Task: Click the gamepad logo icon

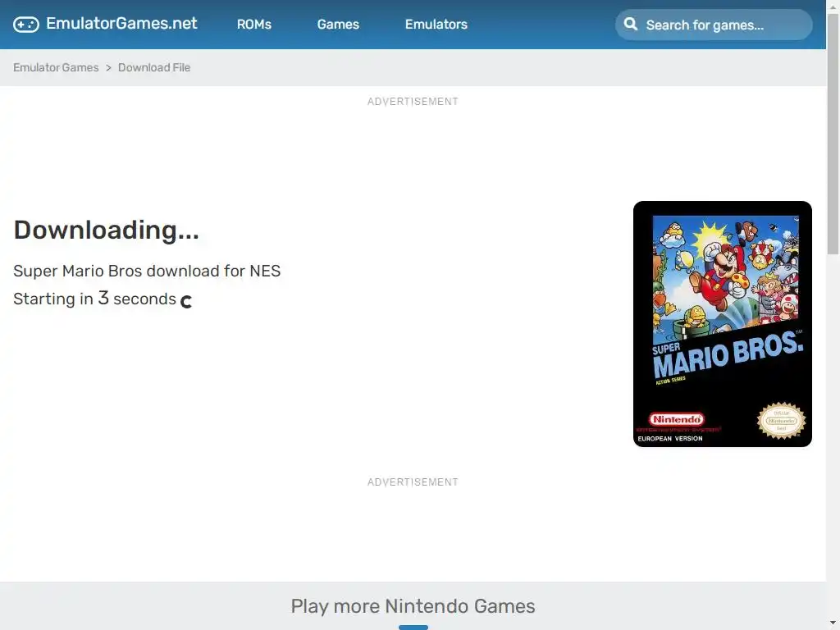Action: click(25, 24)
